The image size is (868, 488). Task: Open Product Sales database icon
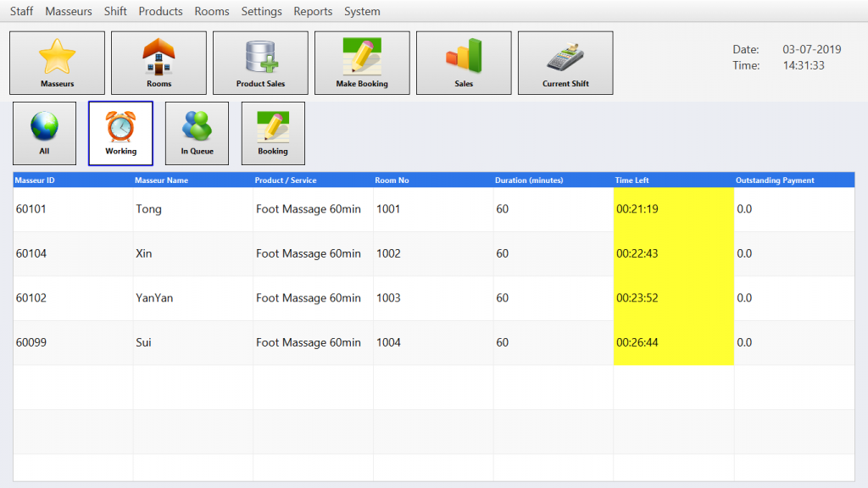point(260,63)
